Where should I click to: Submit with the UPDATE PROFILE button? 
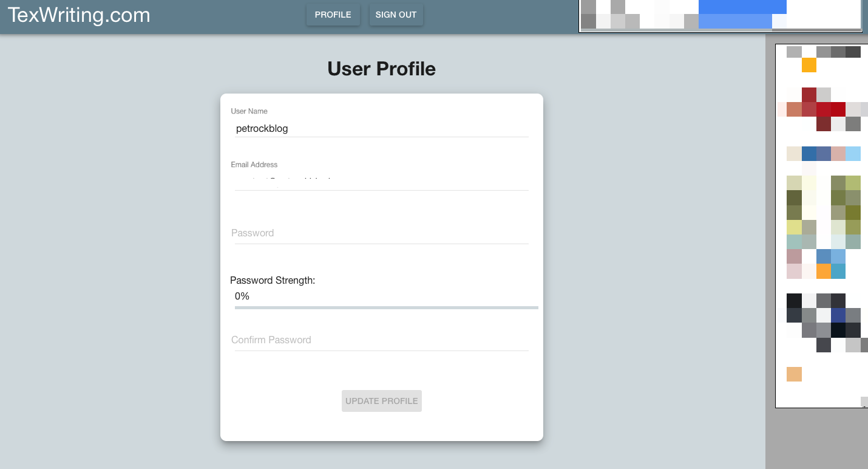click(382, 401)
